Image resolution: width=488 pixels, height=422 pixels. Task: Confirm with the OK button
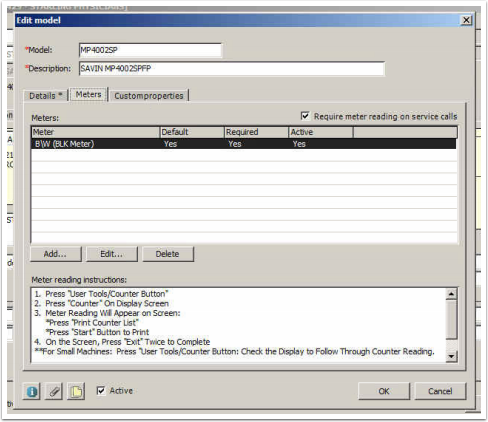pos(384,391)
